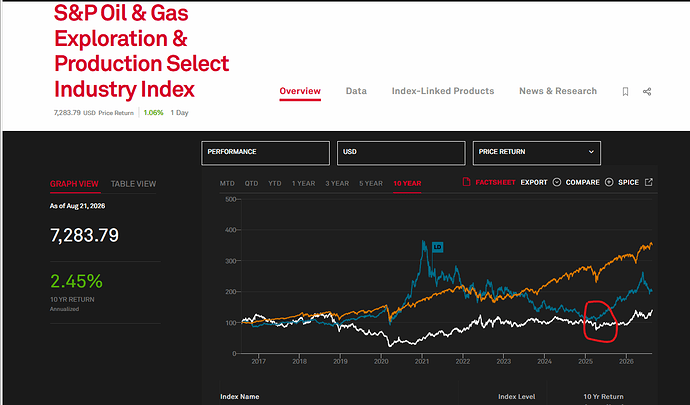Switch to Table View
Viewport: 690px width, 405px height.
tap(133, 184)
